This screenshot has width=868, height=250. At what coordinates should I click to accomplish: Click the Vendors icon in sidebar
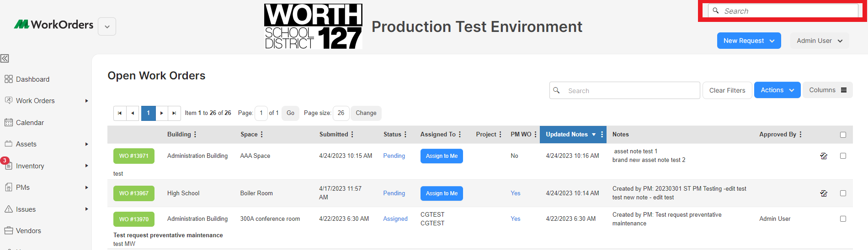(x=8, y=230)
